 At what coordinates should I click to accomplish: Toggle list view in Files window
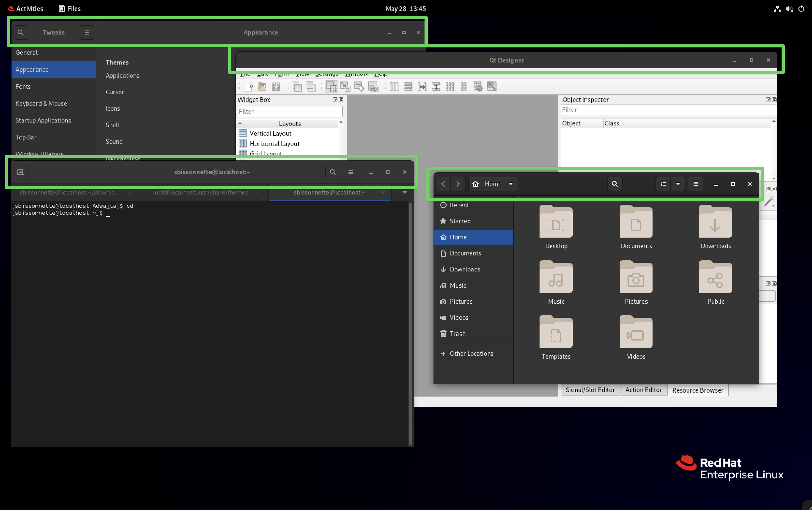(x=663, y=184)
